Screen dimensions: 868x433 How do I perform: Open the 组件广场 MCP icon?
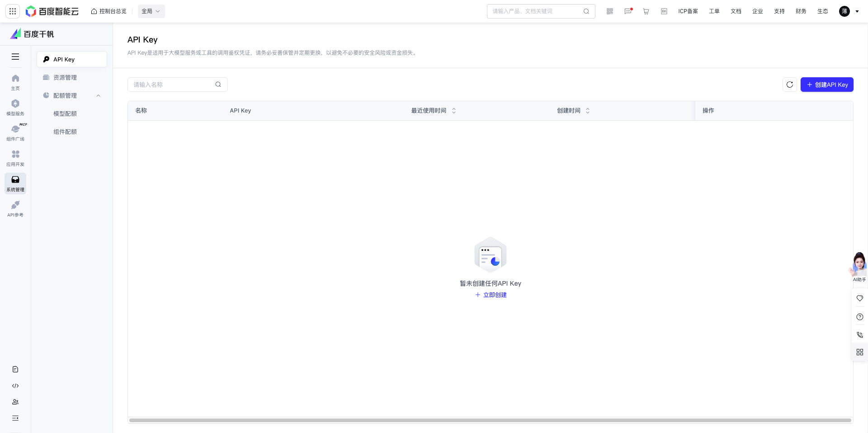(15, 133)
